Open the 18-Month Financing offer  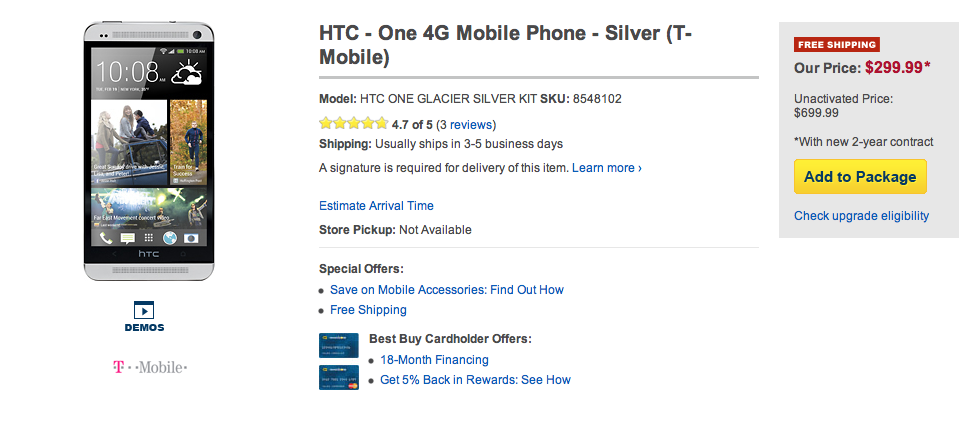434,360
